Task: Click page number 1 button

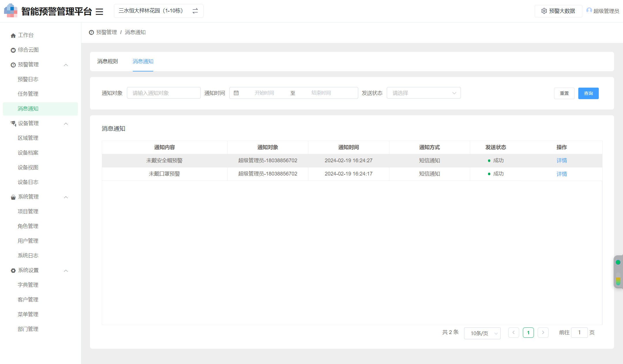Action: click(x=528, y=333)
